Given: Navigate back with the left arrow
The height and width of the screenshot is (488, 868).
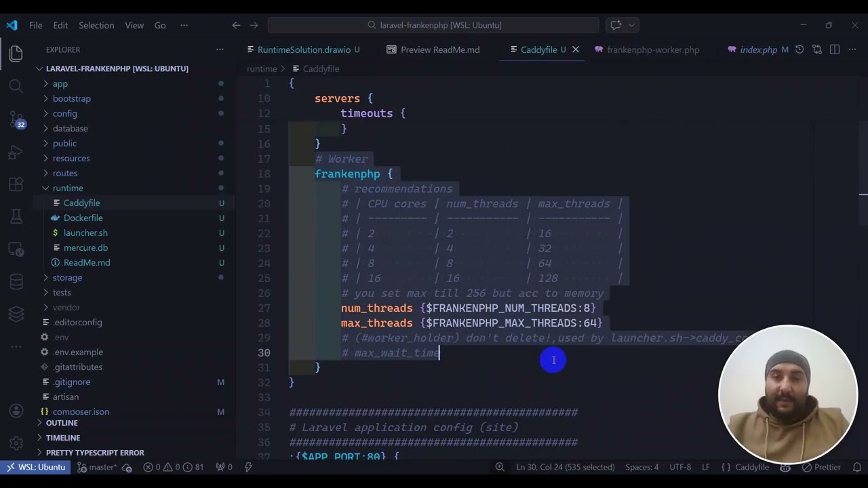Looking at the screenshot, I should [x=236, y=25].
